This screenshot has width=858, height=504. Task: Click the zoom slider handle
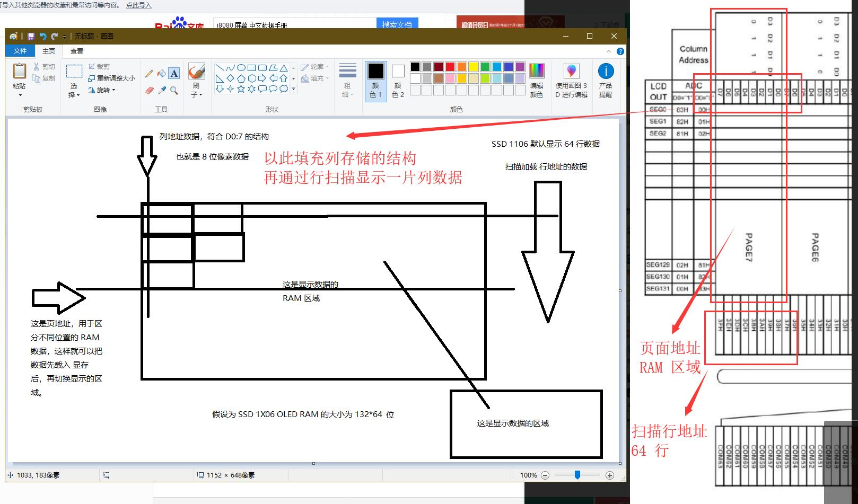577,475
